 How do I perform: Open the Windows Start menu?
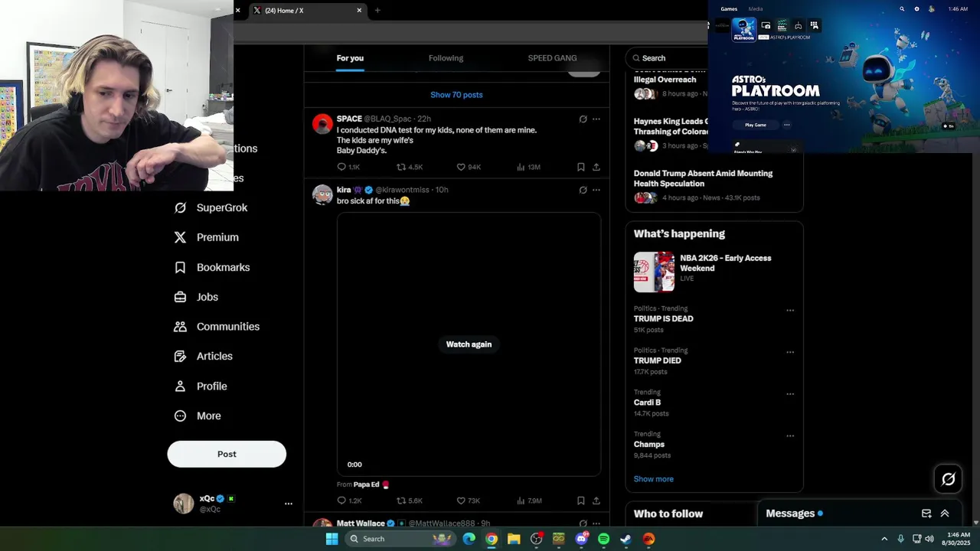point(332,539)
